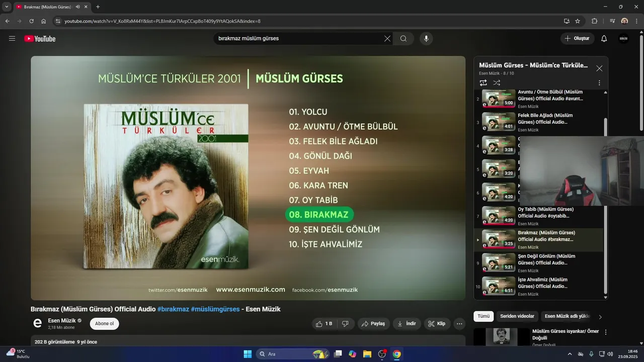644x362 pixels.
Task: Open the Windows Start menu
Action: click(248, 354)
